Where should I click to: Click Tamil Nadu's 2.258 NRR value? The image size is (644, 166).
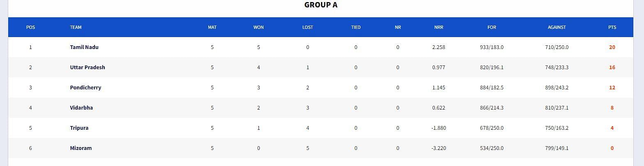pyautogui.click(x=439, y=47)
